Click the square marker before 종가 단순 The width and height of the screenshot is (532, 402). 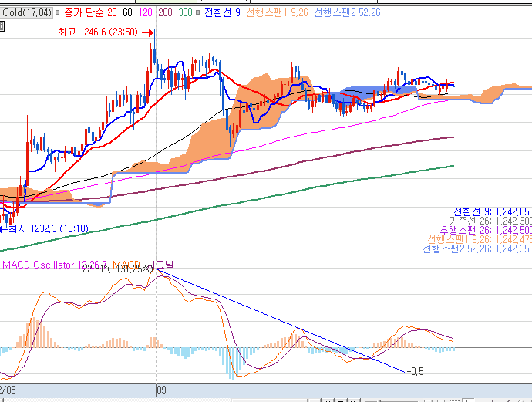[58, 13]
